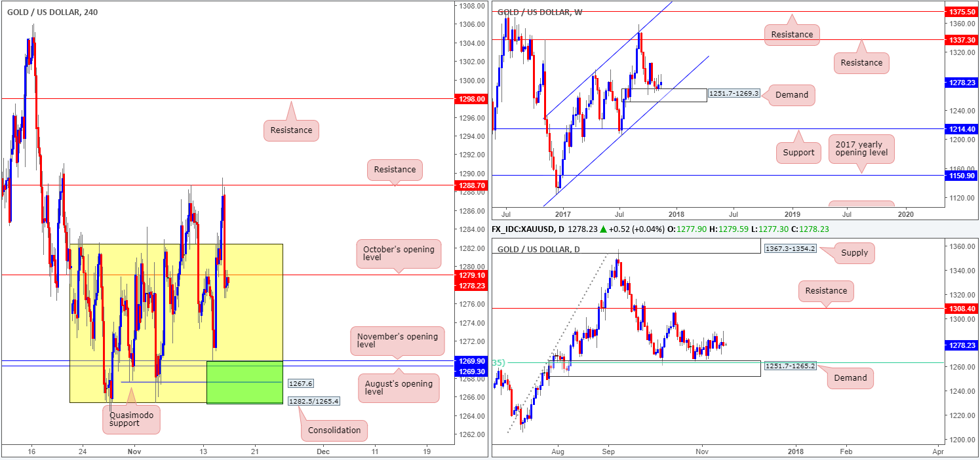Click the Resistance callout pointing to 1375.50
Screen dimensions: 980x460
click(x=792, y=34)
